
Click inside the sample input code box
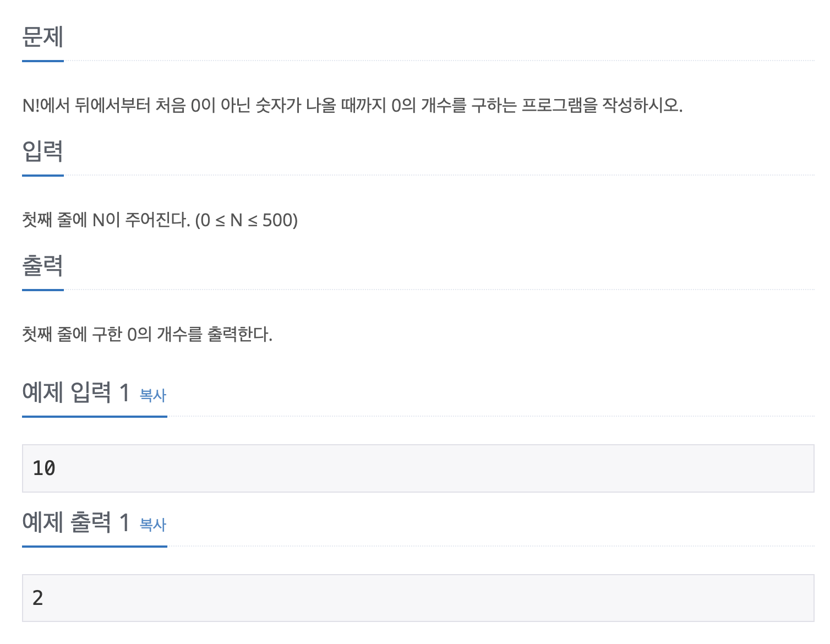(418, 468)
